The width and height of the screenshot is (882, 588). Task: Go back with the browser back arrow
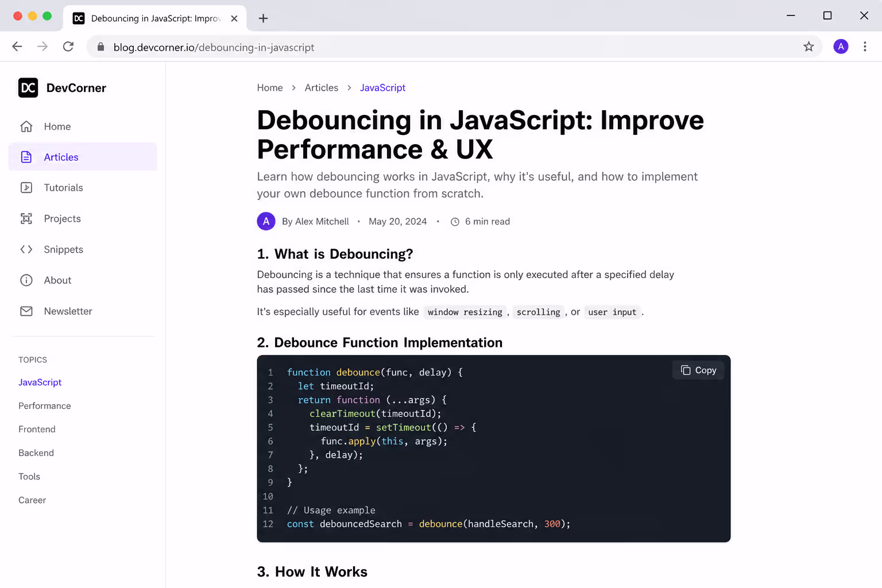pyautogui.click(x=17, y=47)
